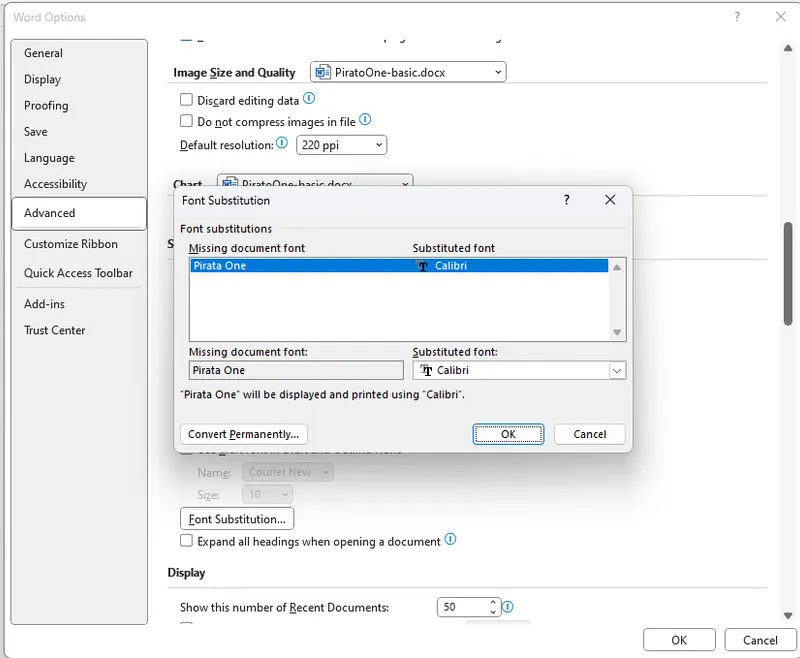This screenshot has width=800, height=658.
Task: Click OK in Word Options window
Action: tap(679, 640)
